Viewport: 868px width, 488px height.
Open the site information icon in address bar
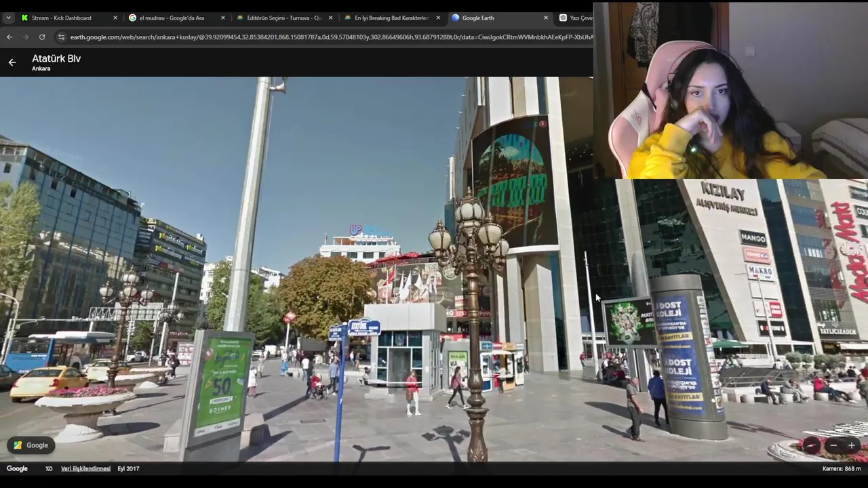click(61, 37)
